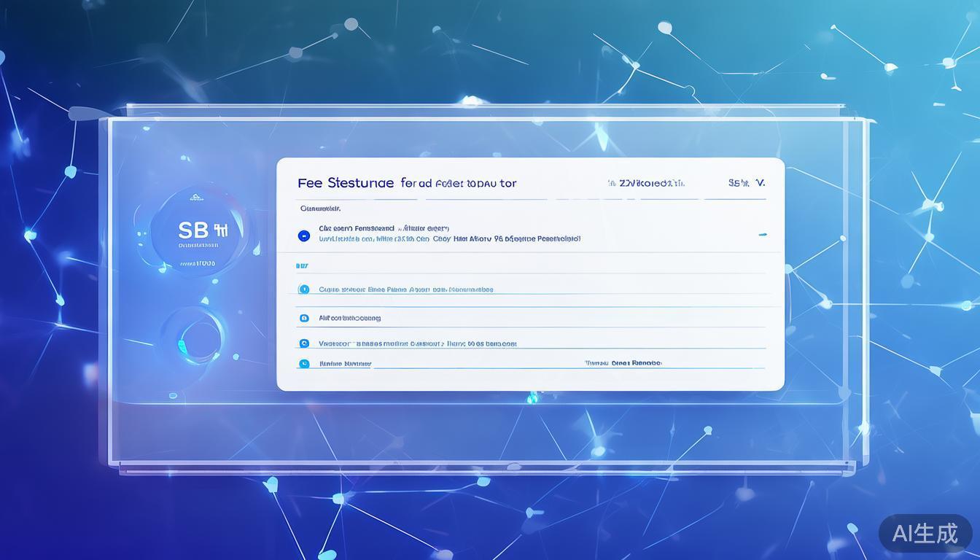This screenshot has width=980, height=560.
Task: Switch to the 'Otanurvisir' tab below the title
Action: 319,208
